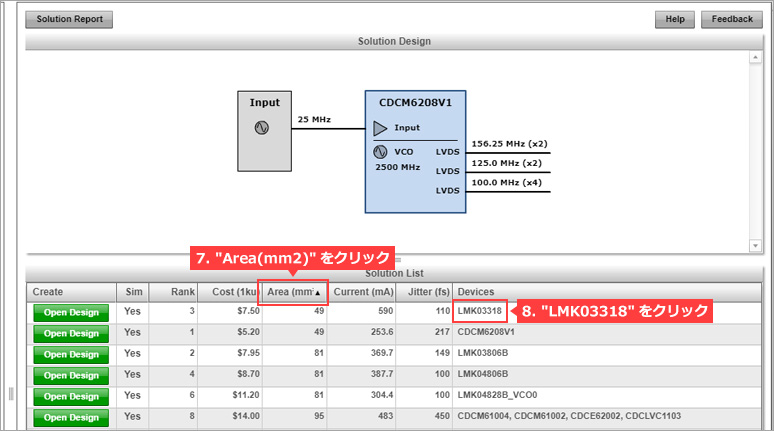This screenshot has height=431, width=774.
Task: Open Design for LMK03806B row
Action: (71, 354)
